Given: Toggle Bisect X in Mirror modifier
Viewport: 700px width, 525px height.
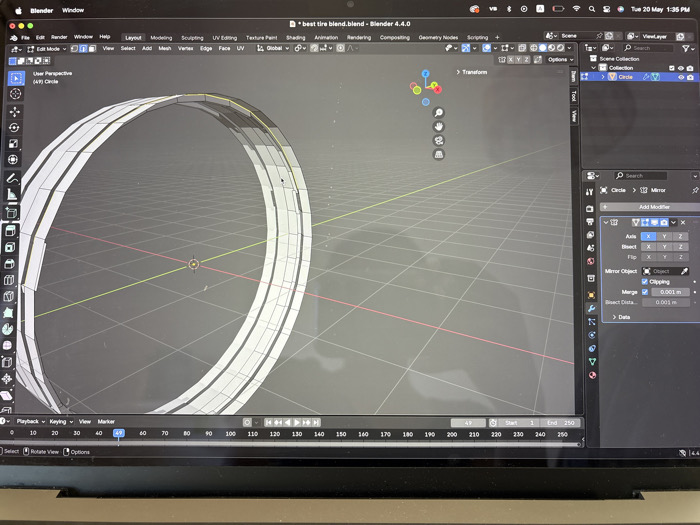Looking at the screenshot, I should coord(649,246).
